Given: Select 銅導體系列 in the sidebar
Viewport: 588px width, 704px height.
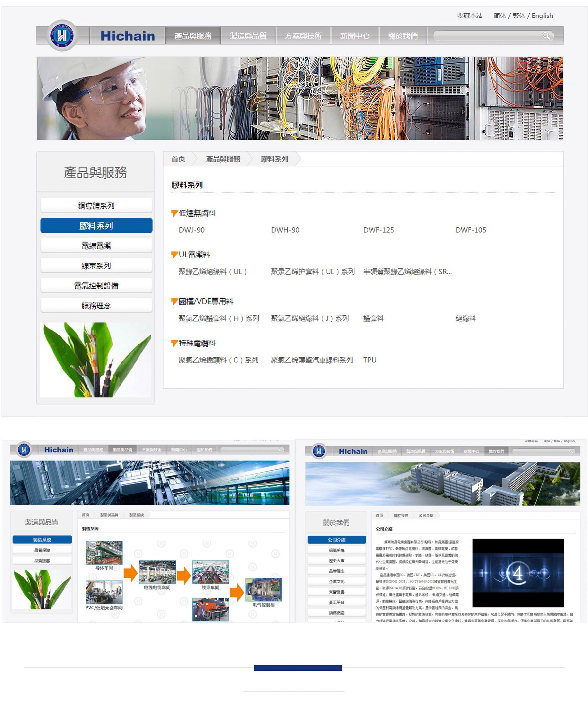Looking at the screenshot, I should [x=96, y=205].
